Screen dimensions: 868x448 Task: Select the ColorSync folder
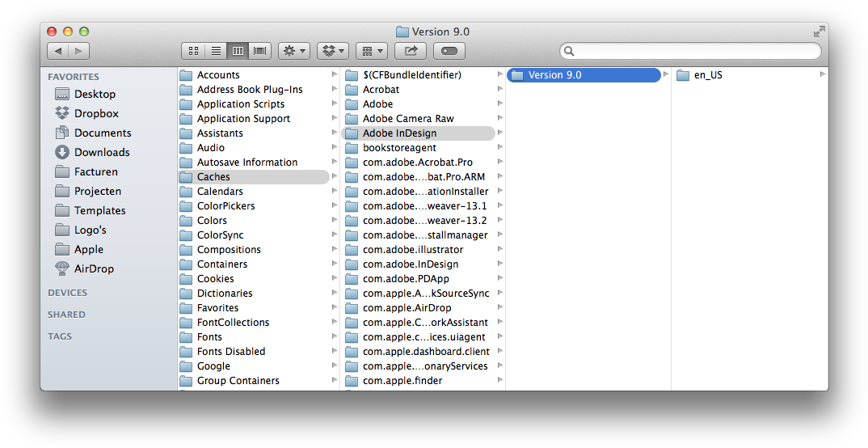(x=259, y=235)
